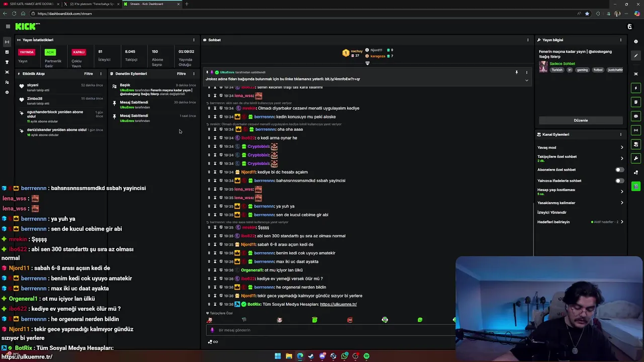Click the purple microphone icon in the message box
The width and height of the screenshot is (644, 362).
(x=212, y=330)
